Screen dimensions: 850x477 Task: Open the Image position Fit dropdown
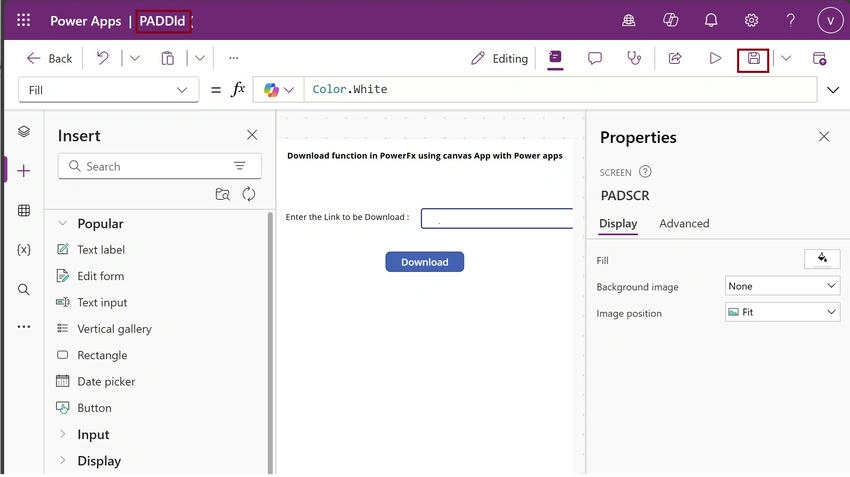click(782, 312)
